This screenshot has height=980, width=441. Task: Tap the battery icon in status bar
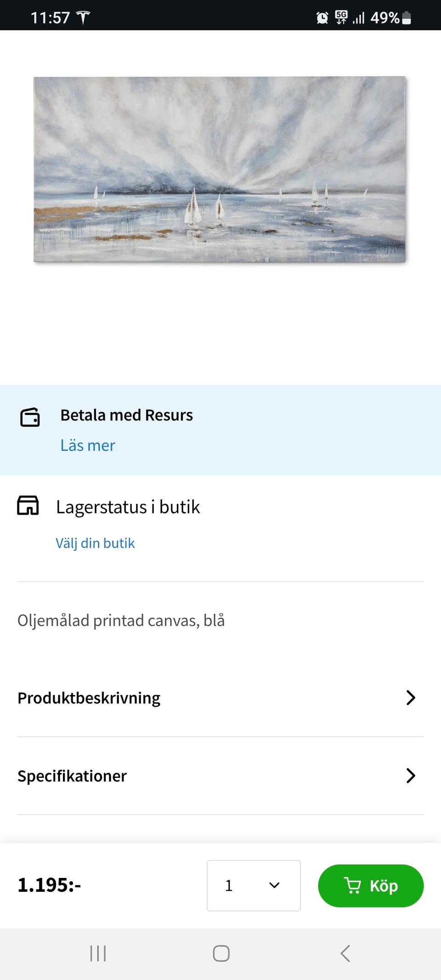(x=406, y=18)
